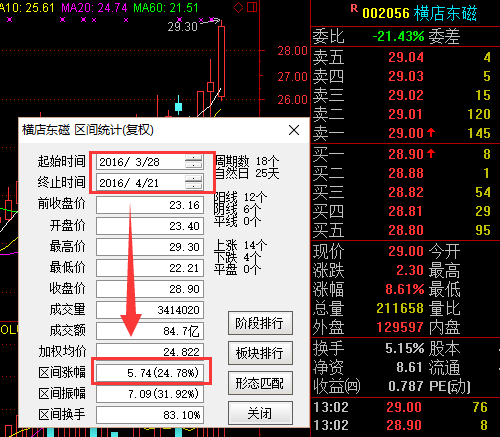Click the split-panel layout icon above the chart
Screen dimensions: 500x437
tap(252, 7)
